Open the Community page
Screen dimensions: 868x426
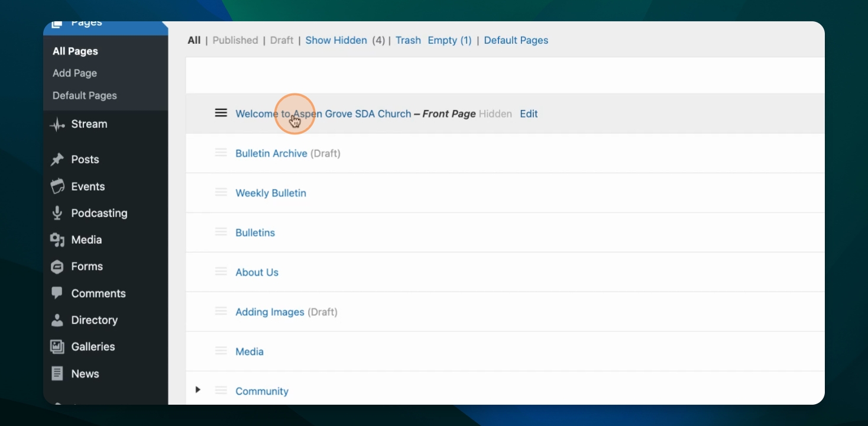(x=262, y=391)
